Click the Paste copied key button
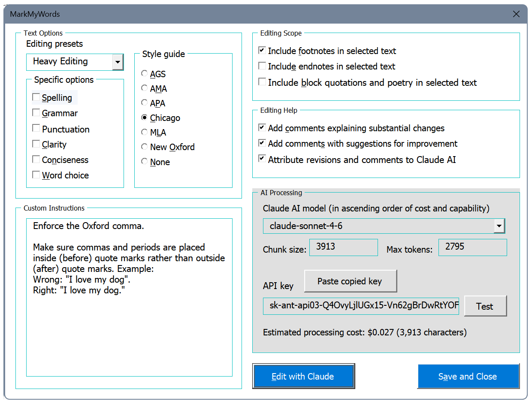 click(350, 281)
